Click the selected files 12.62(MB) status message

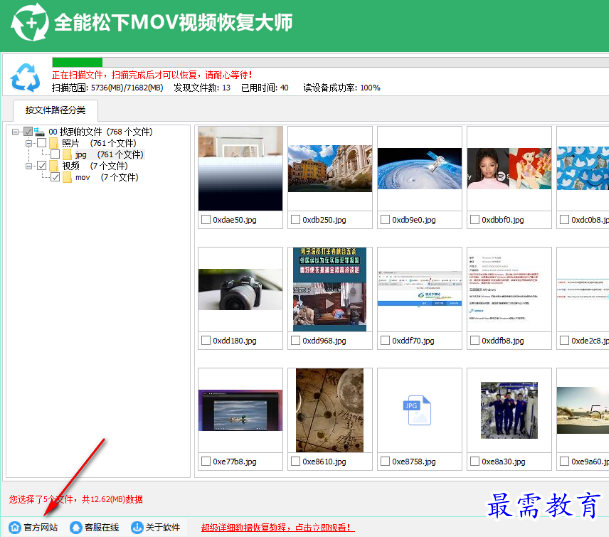pyautogui.click(x=76, y=499)
